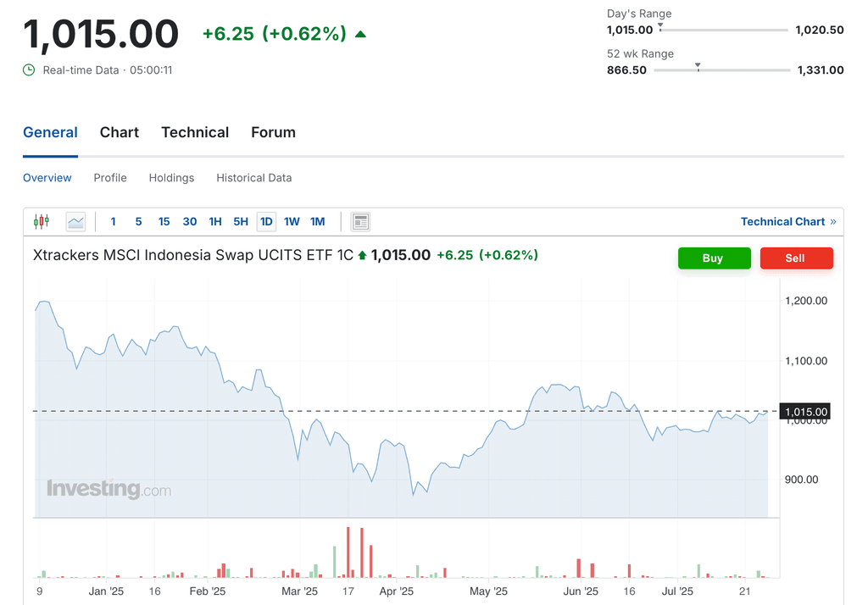Switch to candlestick chart type
Viewport: 868px width, 605px height.
40,221
